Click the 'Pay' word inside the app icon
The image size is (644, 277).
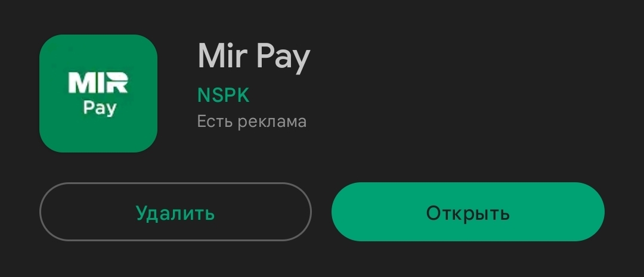coord(100,108)
